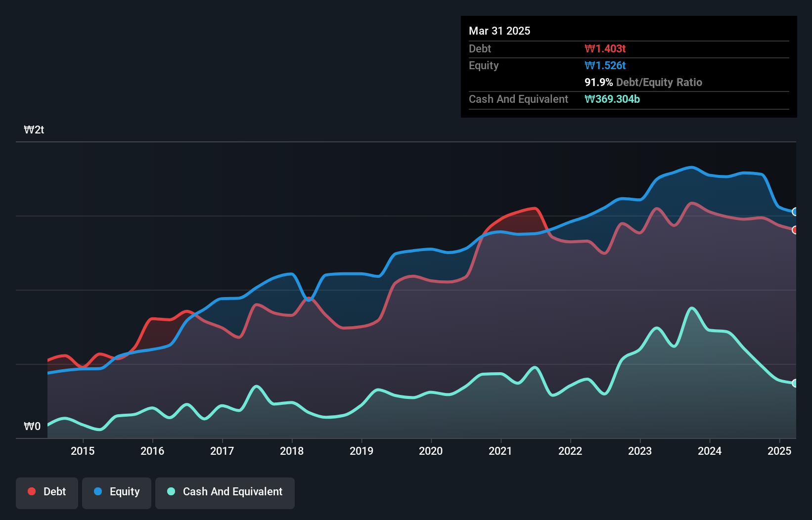Open the Debt row in tooltip
This screenshot has width=812, height=520.
(480, 48)
